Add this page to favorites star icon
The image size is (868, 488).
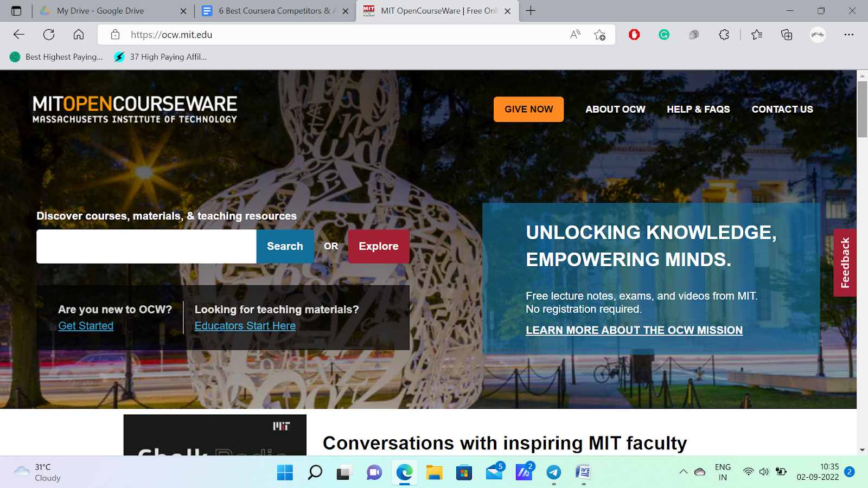pos(599,35)
